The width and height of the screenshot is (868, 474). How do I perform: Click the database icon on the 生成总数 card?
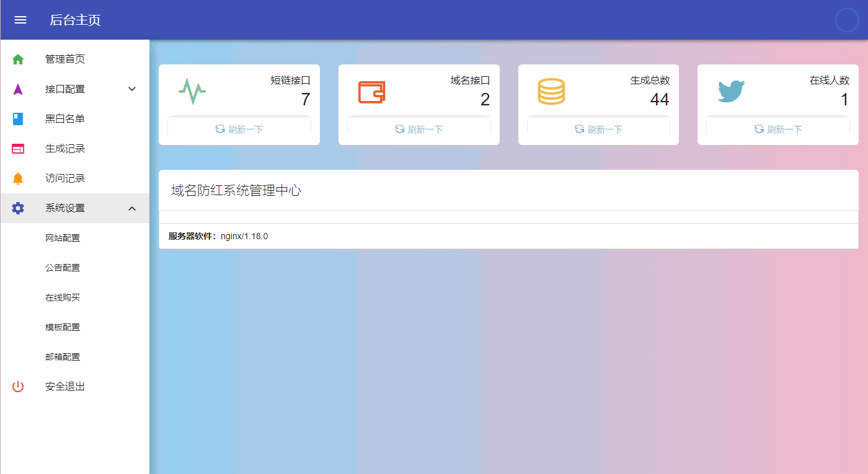(551, 91)
